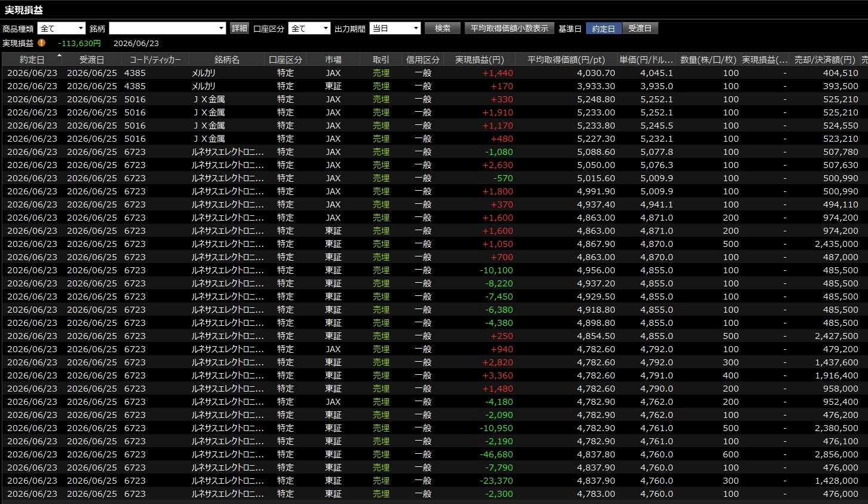Click the 2,435,000 settlement amount

pos(836,244)
